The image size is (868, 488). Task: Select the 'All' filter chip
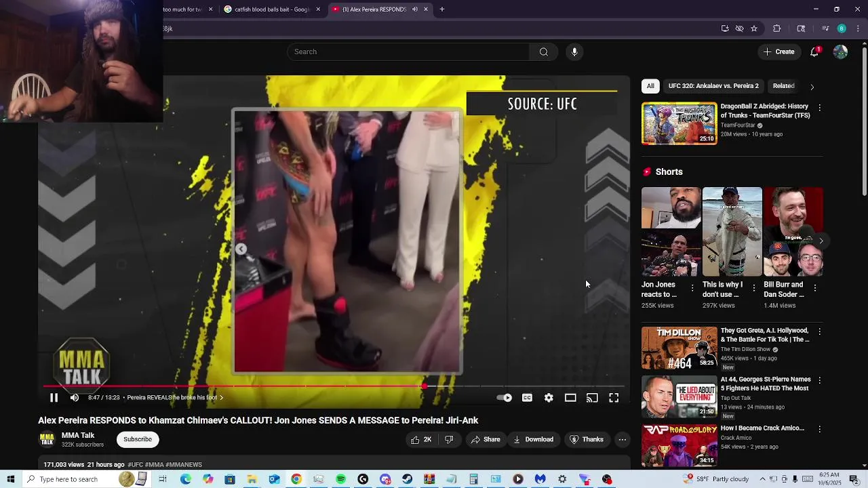650,86
